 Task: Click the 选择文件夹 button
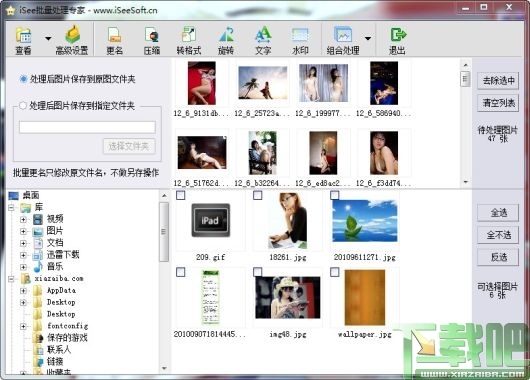click(x=129, y=146)
